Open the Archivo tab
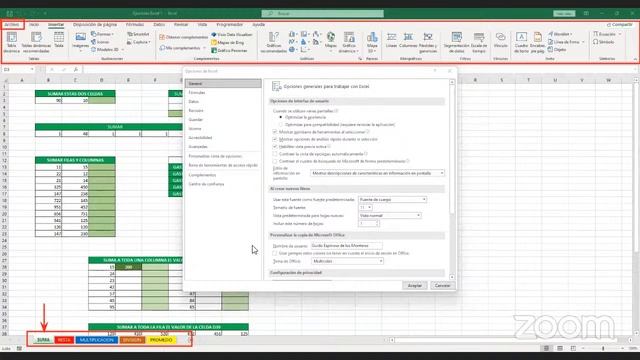 [12, 25]
